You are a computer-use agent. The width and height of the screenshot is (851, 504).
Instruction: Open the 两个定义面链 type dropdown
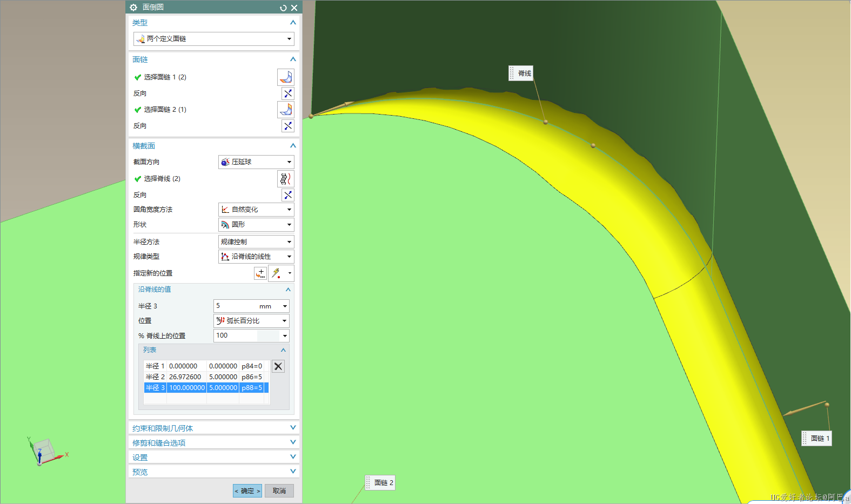coord(214,39)
